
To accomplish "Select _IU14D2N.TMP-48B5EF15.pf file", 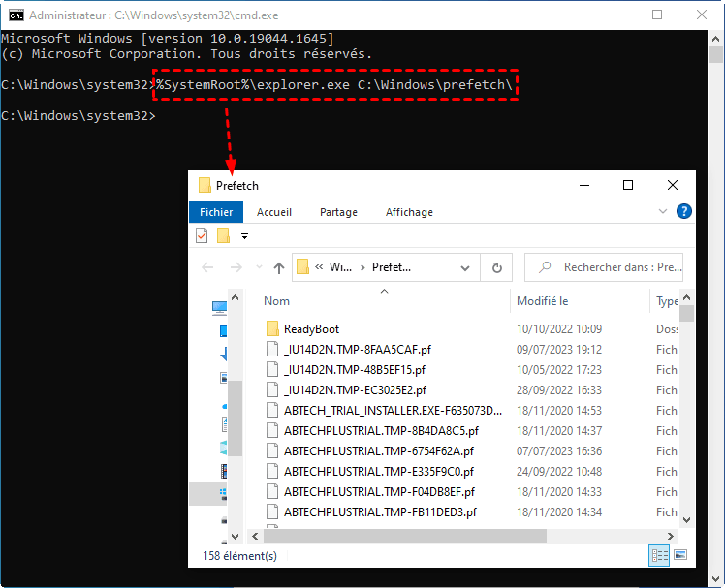I will coord(354,370).
